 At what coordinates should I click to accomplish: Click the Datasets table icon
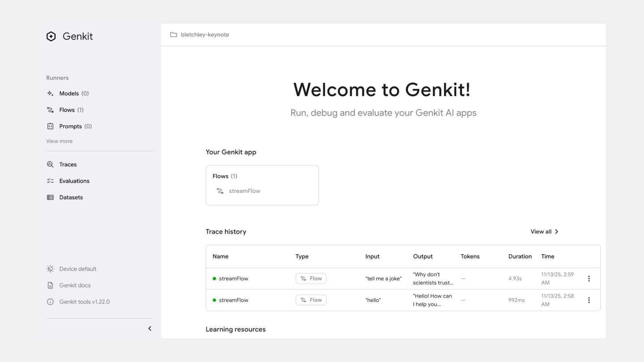(x=50, y=198)
